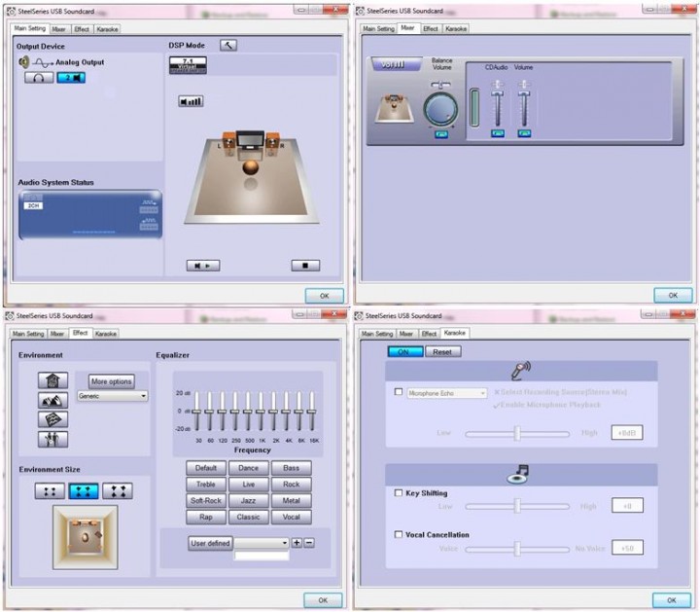Choose the medium environment size

[x=84, y=491]
